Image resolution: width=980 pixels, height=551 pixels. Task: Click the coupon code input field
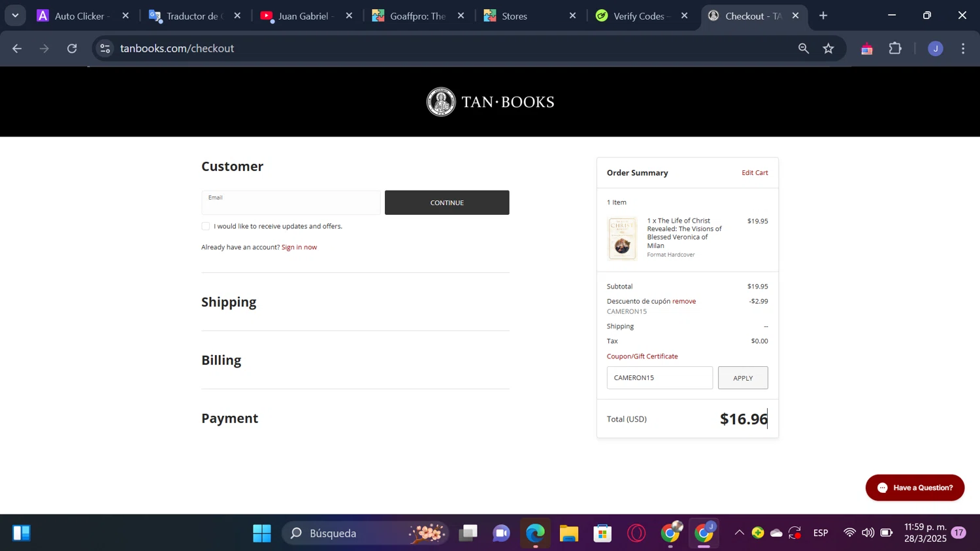coord(660,377)
